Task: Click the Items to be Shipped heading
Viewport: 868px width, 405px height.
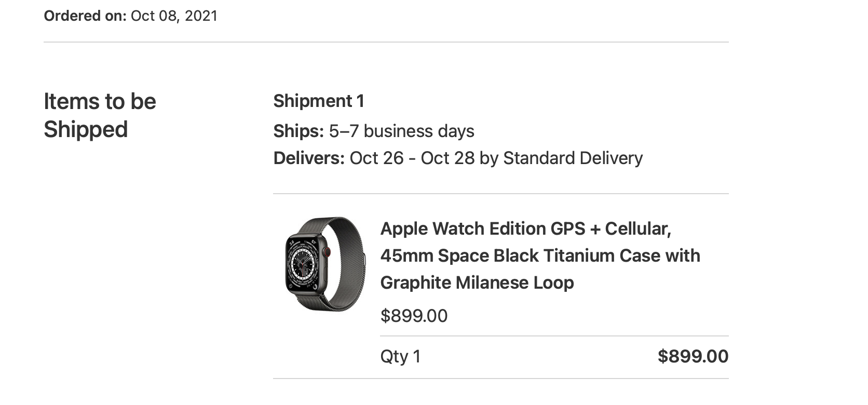Action: pyautogui.click(x=100, y=115)
